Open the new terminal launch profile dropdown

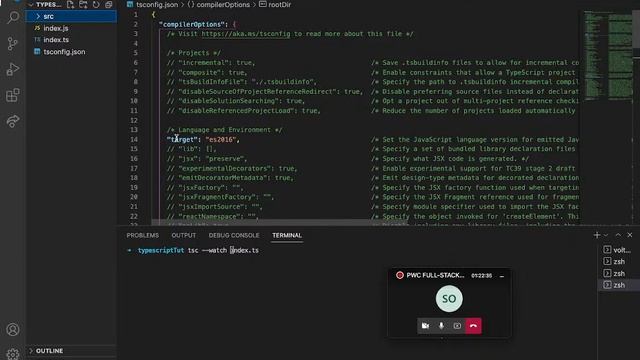(606, 235)
